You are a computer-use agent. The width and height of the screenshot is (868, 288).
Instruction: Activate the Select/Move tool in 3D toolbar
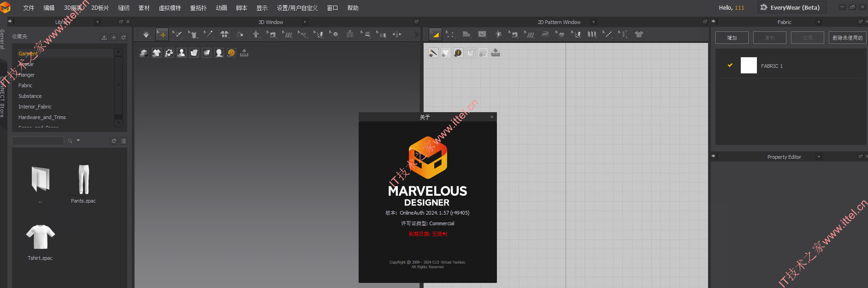[162, 35]
